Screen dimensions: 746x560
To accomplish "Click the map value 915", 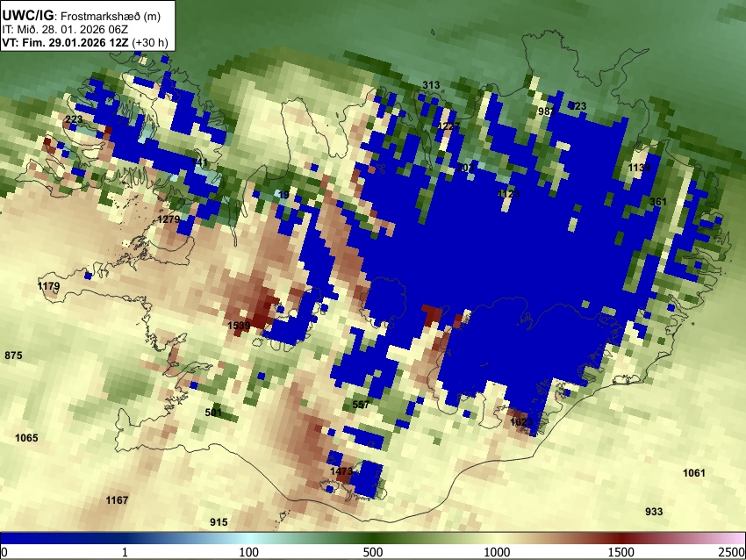I will tap(219, 522).
